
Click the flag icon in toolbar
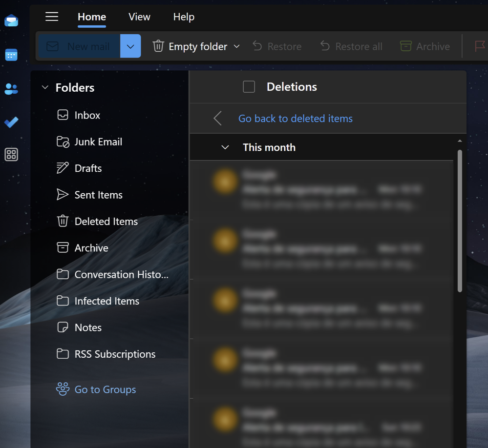(x=480, y=46)
